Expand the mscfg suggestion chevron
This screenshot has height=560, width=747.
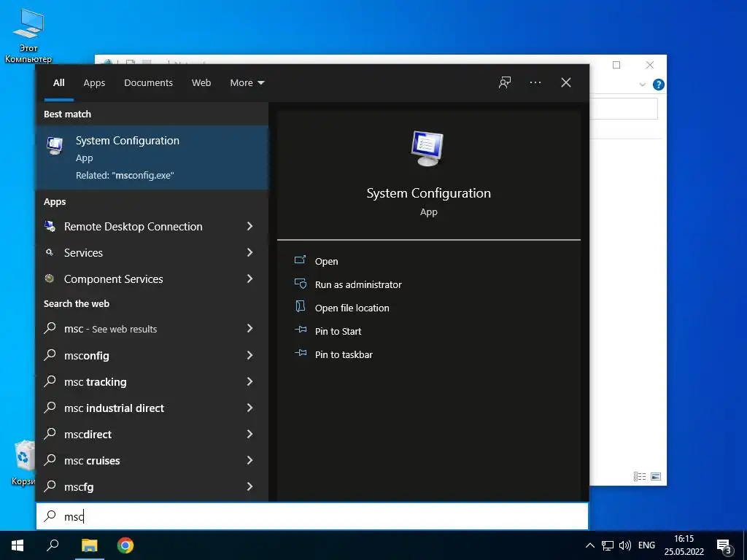click(249, 486)
